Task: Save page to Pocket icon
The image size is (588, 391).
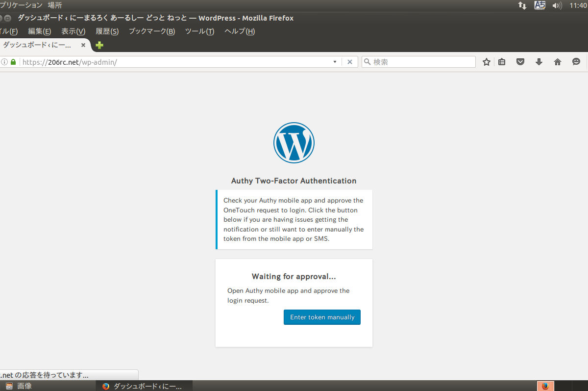Action: coord(520,62)
